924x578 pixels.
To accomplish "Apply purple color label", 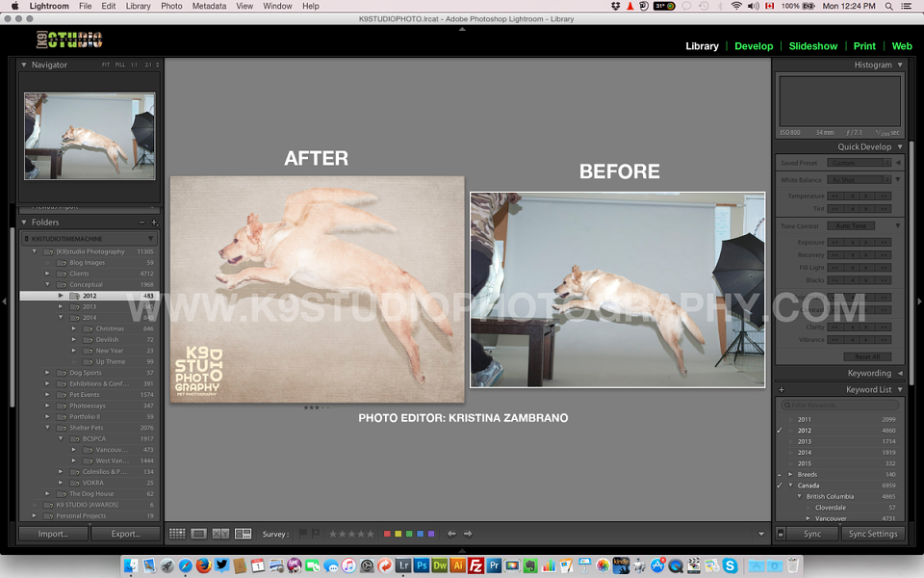I will tap(431, 534).
